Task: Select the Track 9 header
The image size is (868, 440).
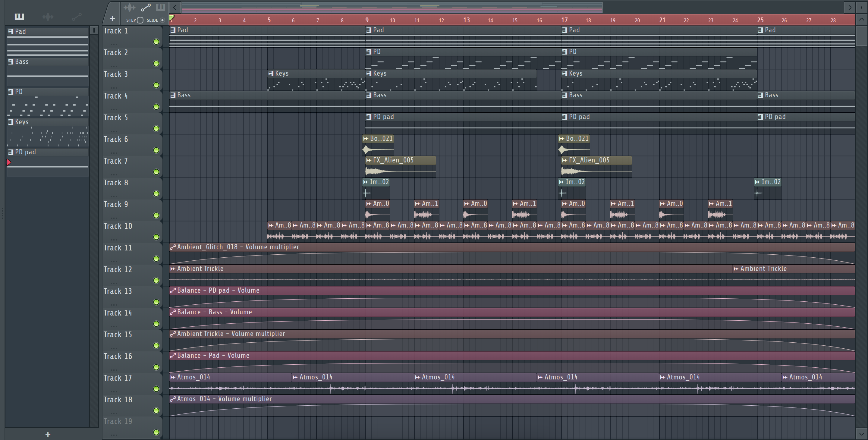Action: coord(132,210)
